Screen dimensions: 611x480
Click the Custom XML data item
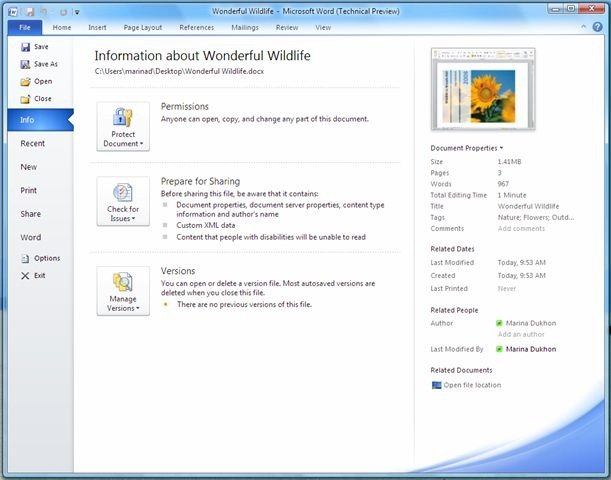click(x=206, y=225)
